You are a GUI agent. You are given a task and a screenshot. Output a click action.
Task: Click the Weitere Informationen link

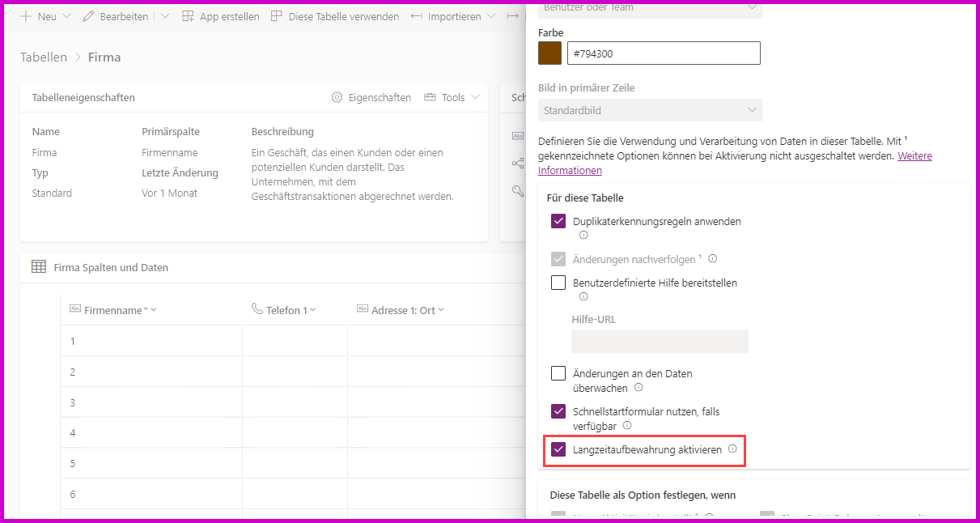coord(914,155)
